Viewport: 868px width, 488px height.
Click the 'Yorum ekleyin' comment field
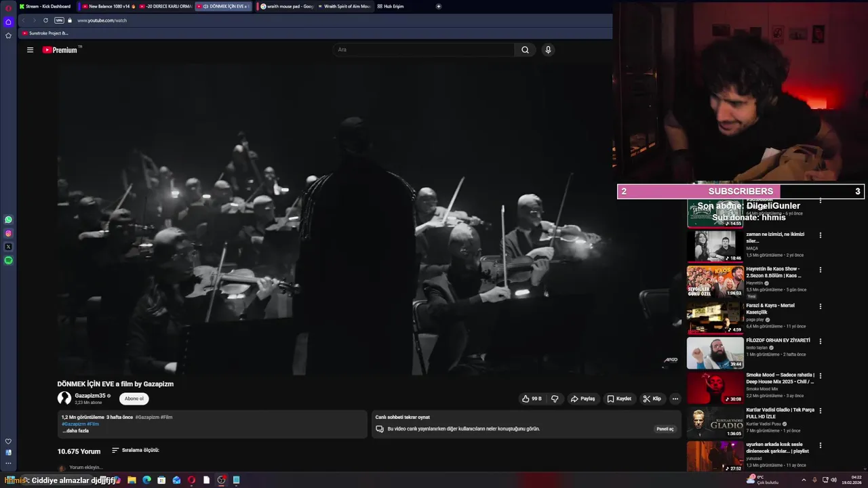[86, 467]
